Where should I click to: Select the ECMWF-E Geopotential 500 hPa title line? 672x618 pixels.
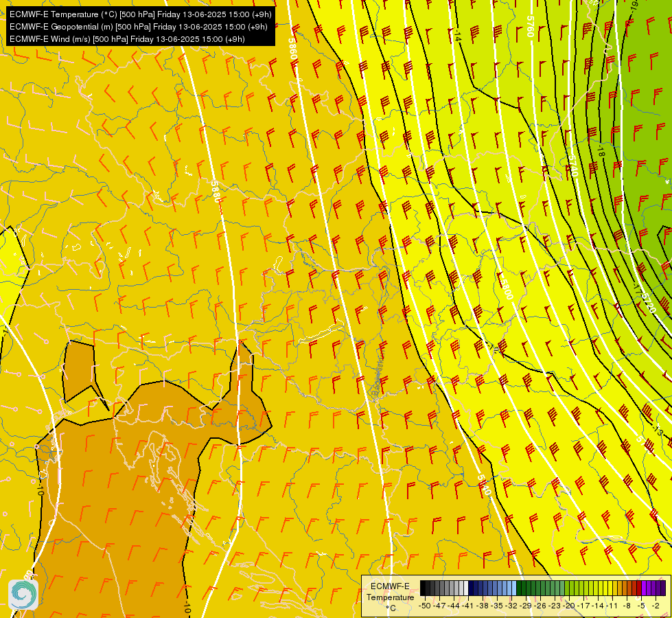point(139,27)
